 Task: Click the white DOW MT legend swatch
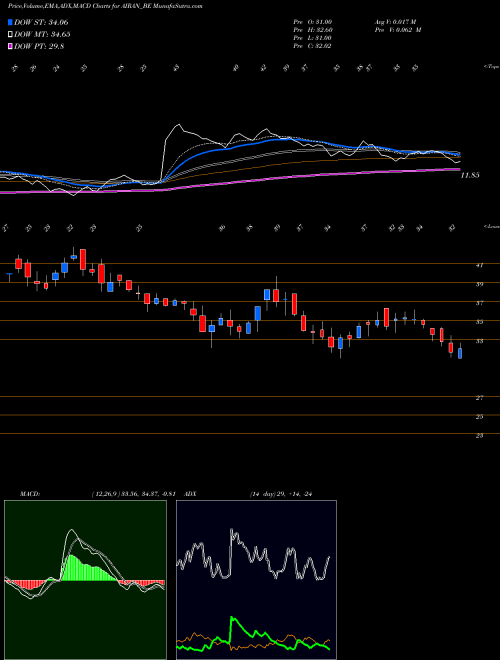pyautogui.click(x=10, y=35)
